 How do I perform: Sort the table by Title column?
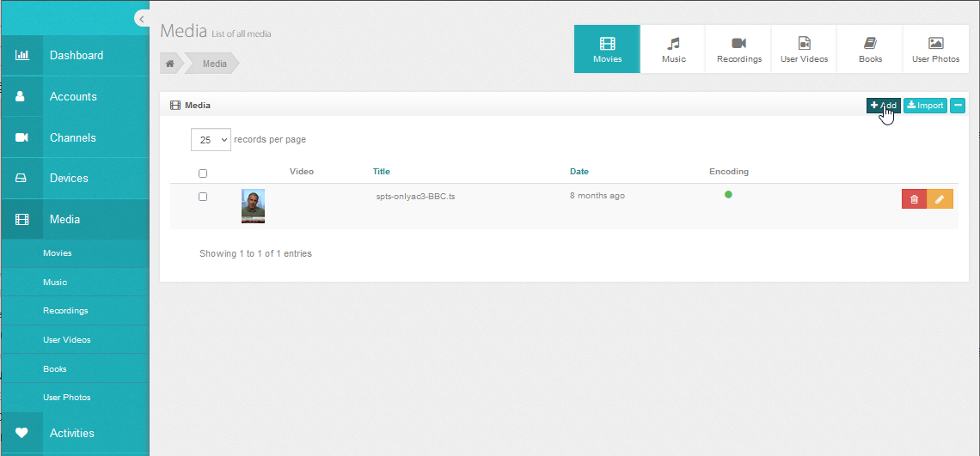(x=381, y=172)
